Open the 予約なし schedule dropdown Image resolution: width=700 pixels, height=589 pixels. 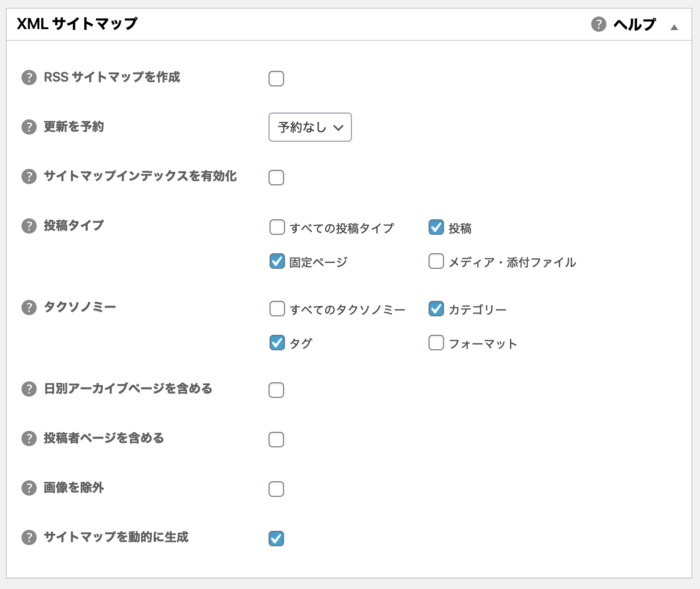(x=310, y=127)
